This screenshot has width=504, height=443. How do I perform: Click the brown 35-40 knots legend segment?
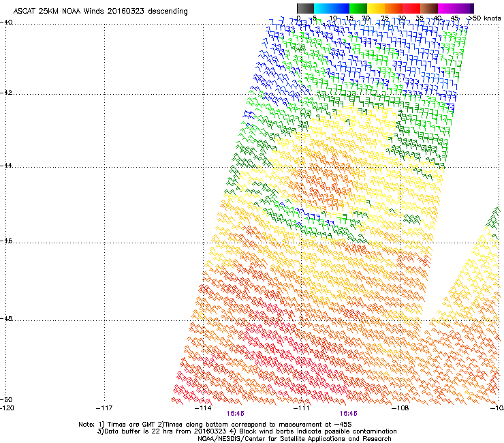click(429, 8)
